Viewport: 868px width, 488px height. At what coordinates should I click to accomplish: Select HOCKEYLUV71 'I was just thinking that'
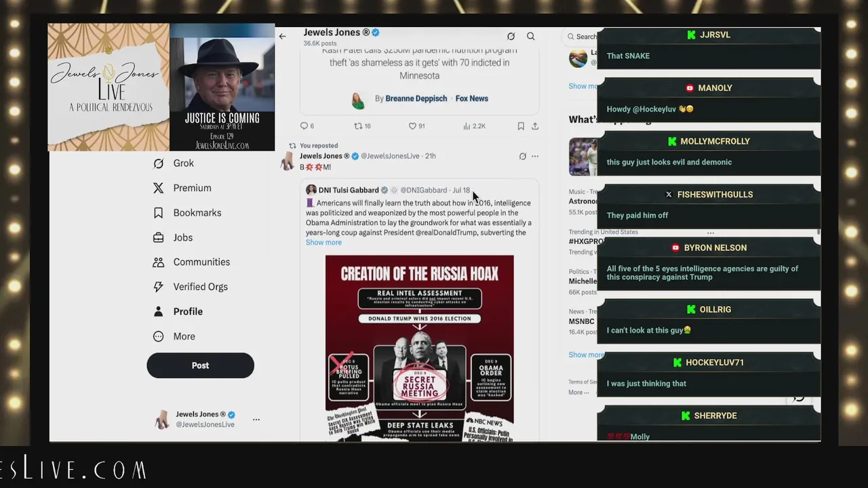click(x=646, y=384)
